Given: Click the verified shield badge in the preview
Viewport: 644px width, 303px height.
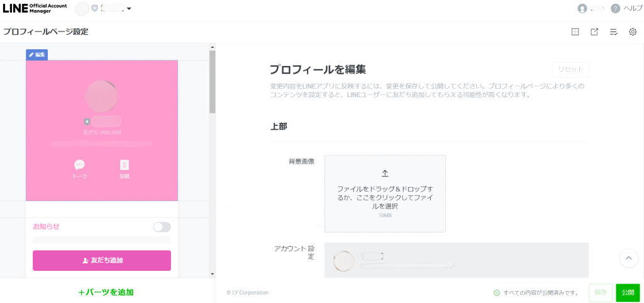Looking at the screenshot, I should 87,122.
